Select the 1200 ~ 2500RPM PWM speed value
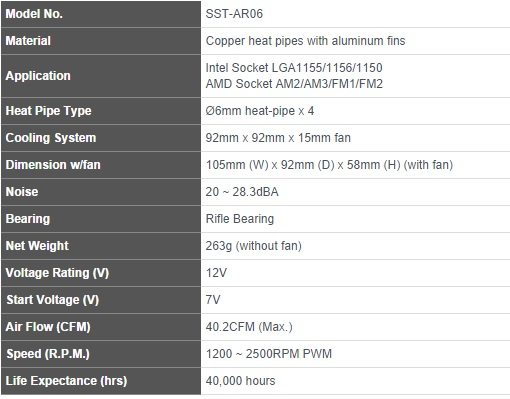 [x=269, y=354]
